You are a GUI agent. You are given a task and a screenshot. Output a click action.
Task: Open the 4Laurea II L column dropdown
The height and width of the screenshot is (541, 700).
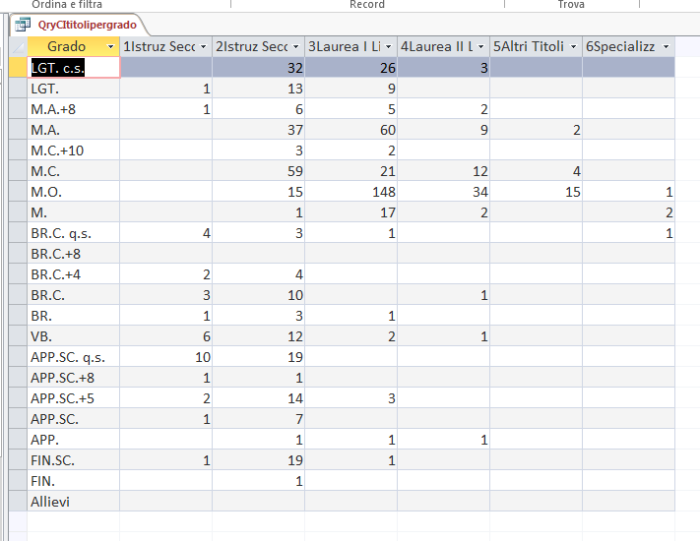(481, 47)
